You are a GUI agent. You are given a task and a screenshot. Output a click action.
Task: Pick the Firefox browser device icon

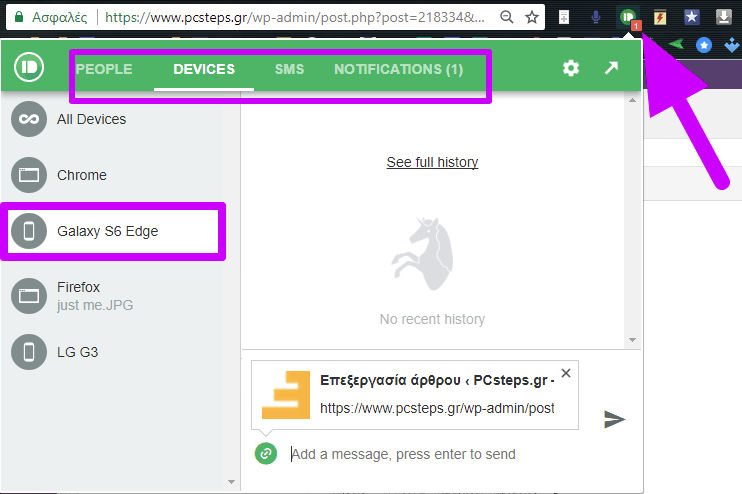(29, 296)
